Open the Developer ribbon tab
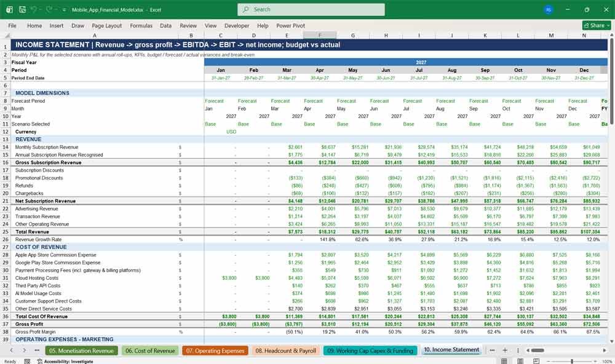Viewport: 615px width, 364px height. [237, 25]
